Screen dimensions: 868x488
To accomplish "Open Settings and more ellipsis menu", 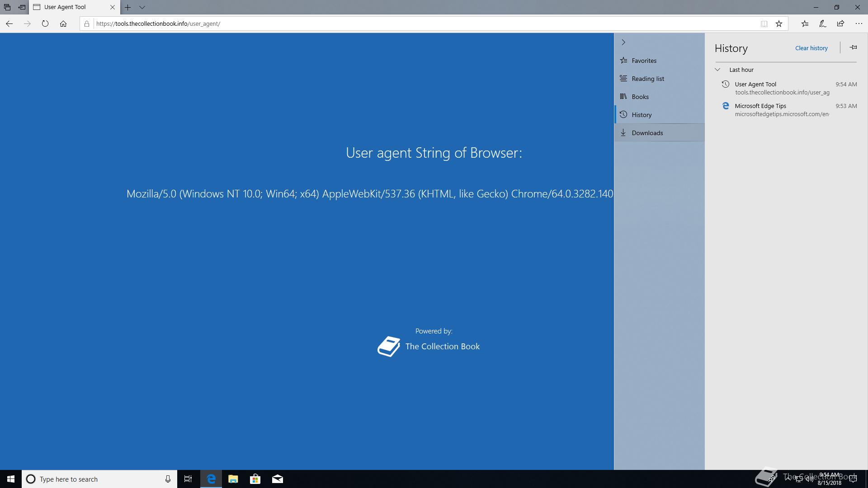I will [x=859, y=23].
